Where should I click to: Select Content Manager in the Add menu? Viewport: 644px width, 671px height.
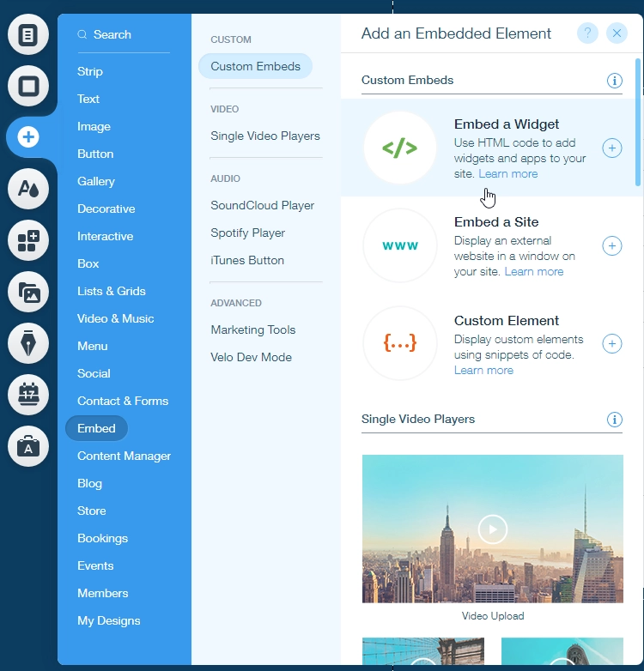tap(125, 456)
